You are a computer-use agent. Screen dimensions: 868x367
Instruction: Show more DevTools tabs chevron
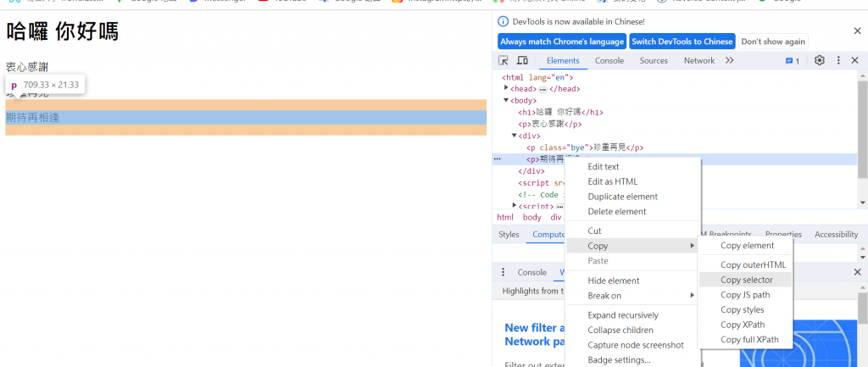(730, 61)
